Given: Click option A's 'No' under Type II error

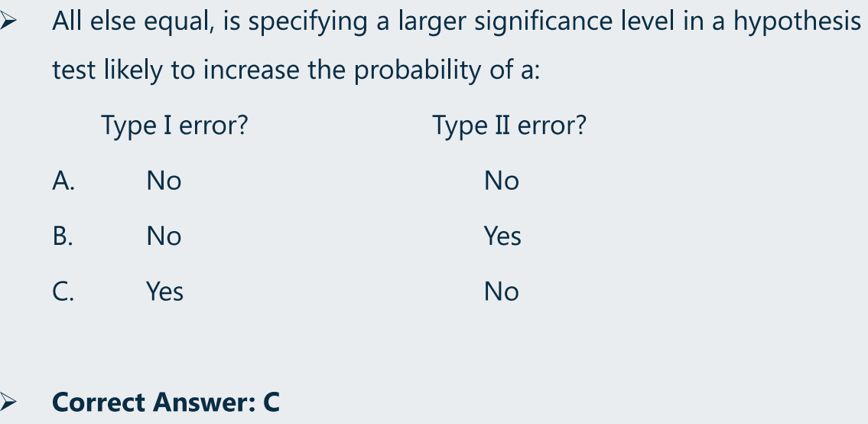Looking at the screenshot, I should coord(502,181).
